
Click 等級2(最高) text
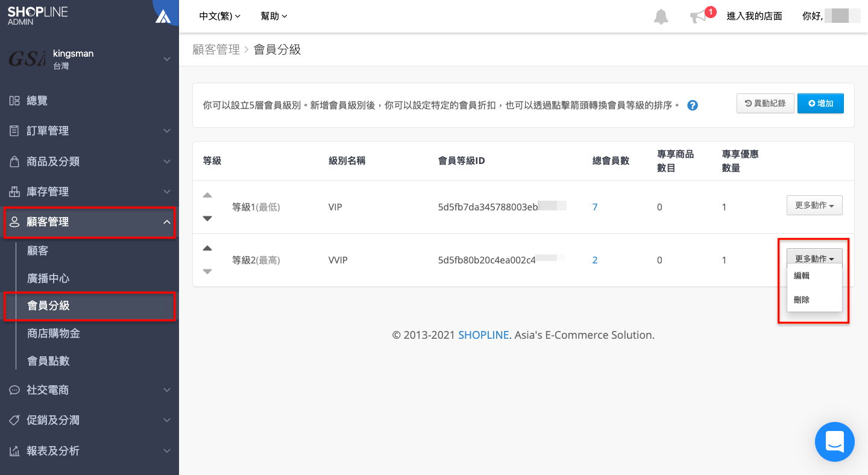pyautogui.click(x=256, y=260)
